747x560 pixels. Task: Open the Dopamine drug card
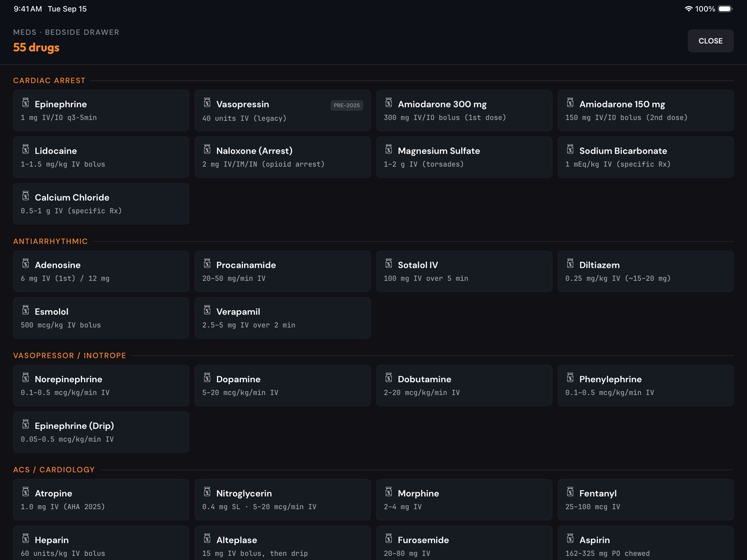point(282,385)
